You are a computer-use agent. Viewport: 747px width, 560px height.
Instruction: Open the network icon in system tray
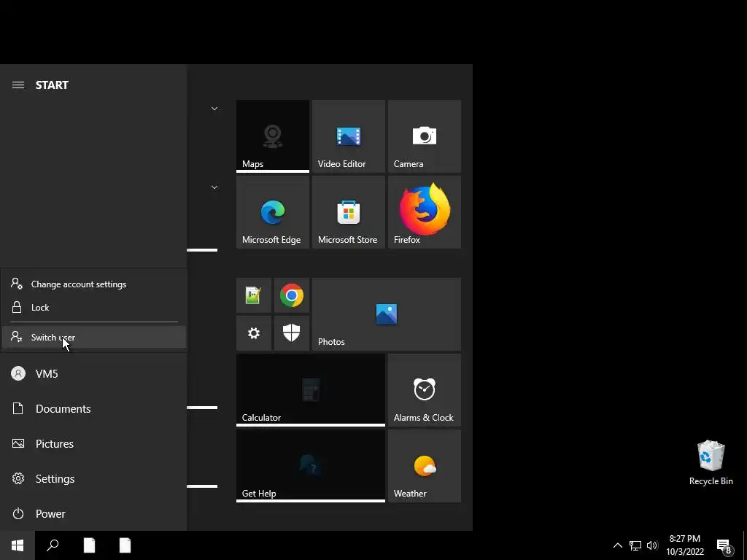point(635,545)
